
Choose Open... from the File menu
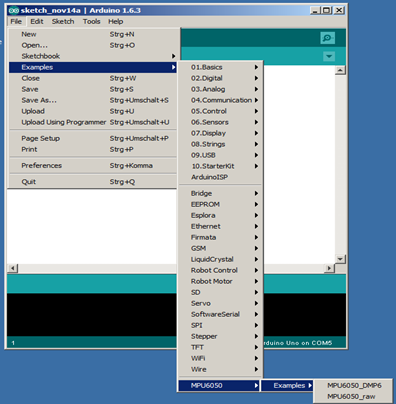[x=93, y=45]
